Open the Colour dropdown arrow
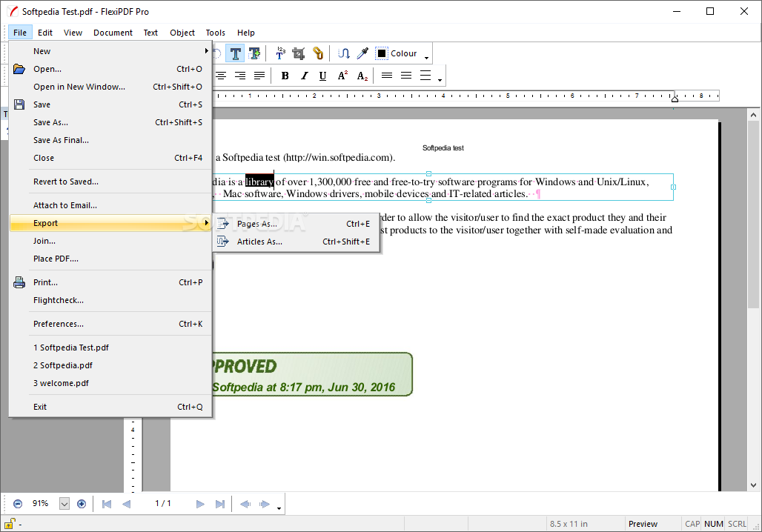Image resolution: width=762 pixels, height=532 pixels. click(426, 57)
